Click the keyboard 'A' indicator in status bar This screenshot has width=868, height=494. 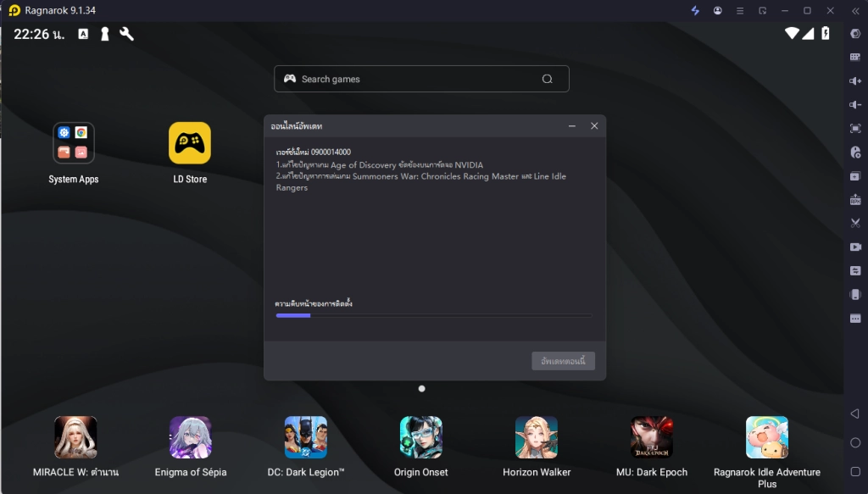tap(83, 34)
